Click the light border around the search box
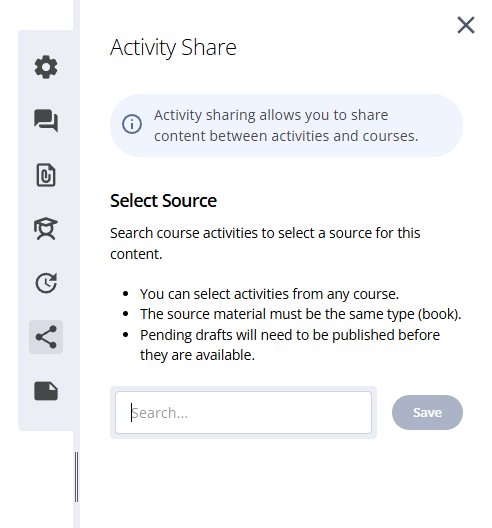492x528 pixels. (243, 389)
